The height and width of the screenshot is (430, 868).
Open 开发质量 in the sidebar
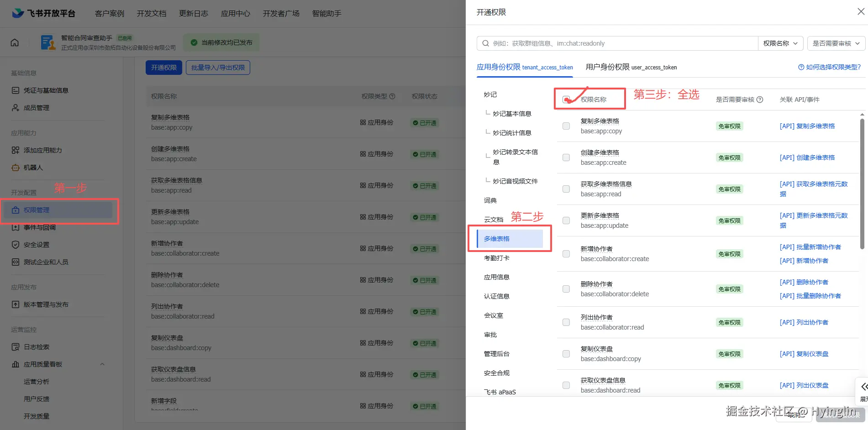[x=37, y=416]
